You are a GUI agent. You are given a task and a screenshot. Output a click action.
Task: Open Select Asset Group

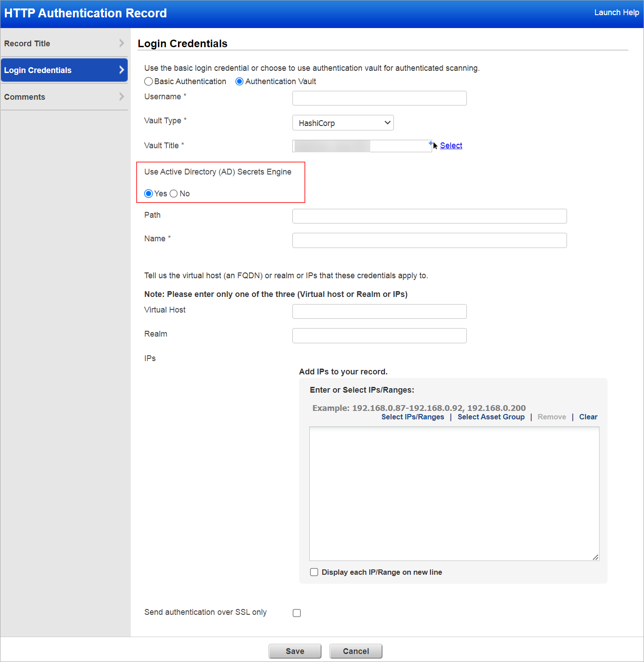pos(491,417)
